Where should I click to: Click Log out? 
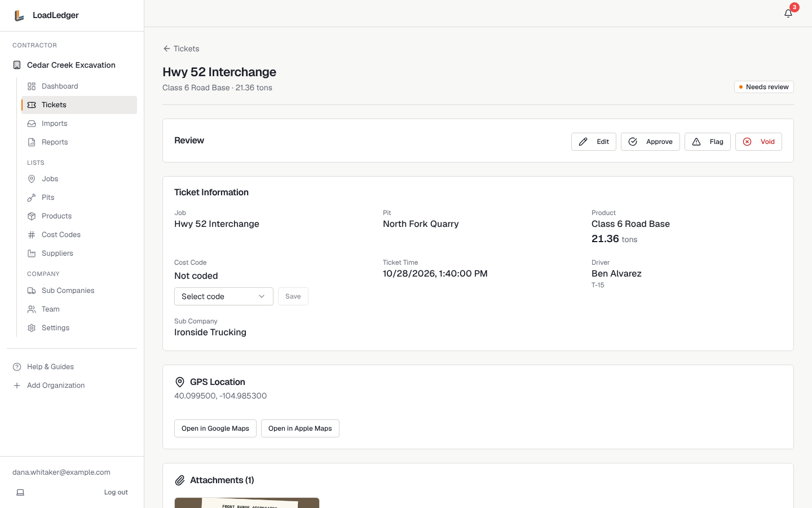coord(116,492)
